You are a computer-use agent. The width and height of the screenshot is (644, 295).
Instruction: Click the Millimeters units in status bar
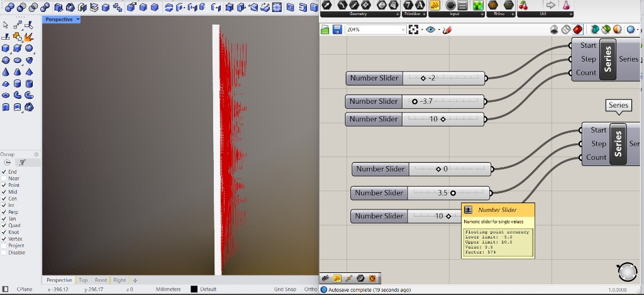(169, 289)
